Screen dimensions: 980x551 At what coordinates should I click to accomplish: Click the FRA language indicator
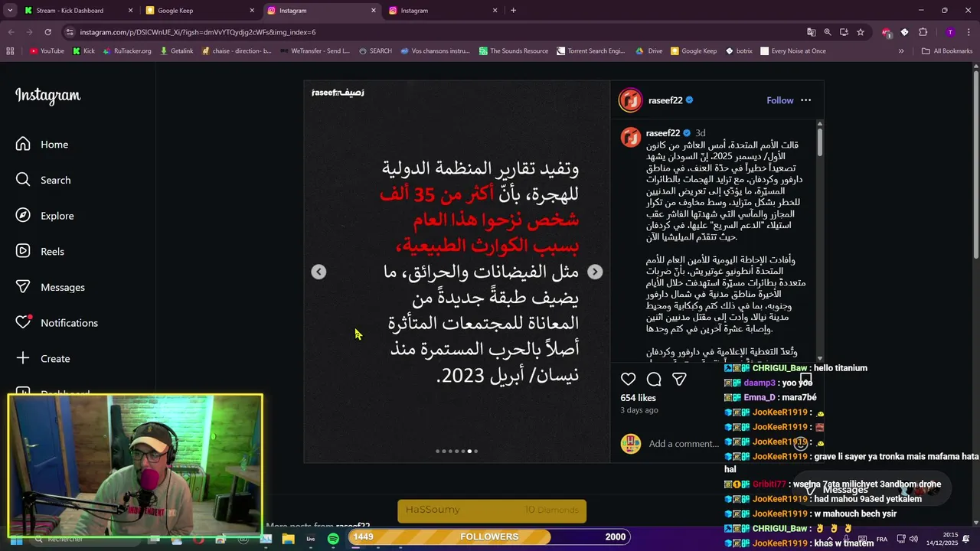coord(882,539)
